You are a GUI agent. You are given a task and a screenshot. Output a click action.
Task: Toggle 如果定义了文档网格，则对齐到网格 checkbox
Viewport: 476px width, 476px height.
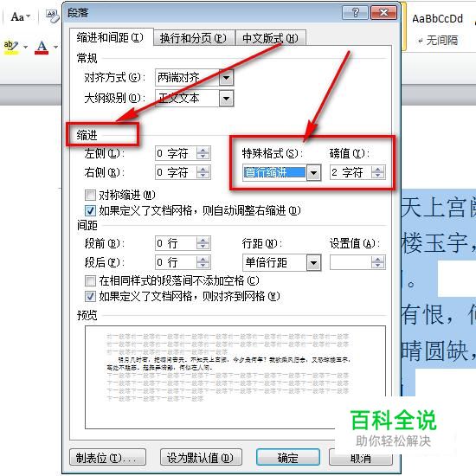[x=90, y=296]
